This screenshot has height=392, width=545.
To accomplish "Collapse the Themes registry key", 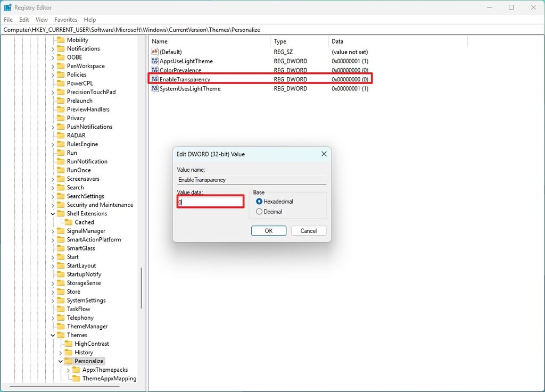I will click(52, 335).
